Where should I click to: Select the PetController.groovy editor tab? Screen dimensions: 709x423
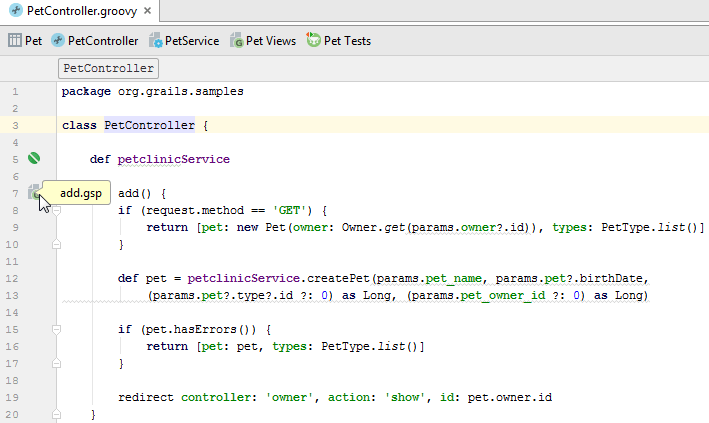click(x=82, y=13)
